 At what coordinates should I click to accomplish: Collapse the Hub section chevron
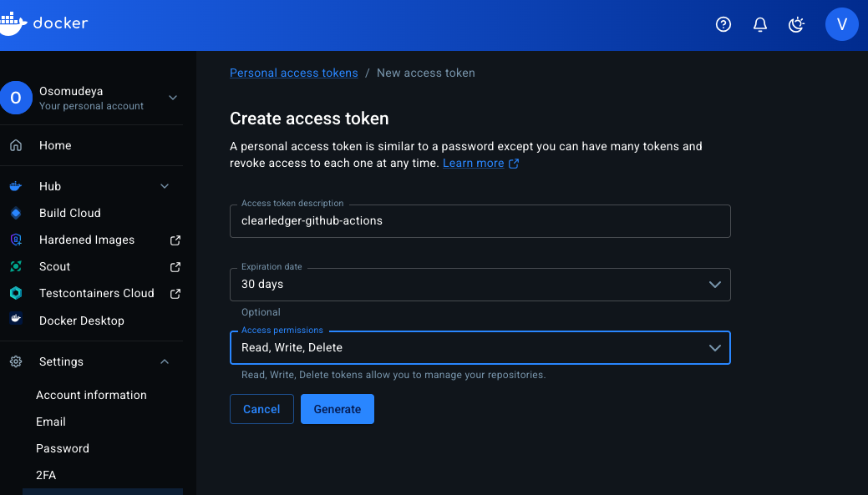tap(165, 186)
